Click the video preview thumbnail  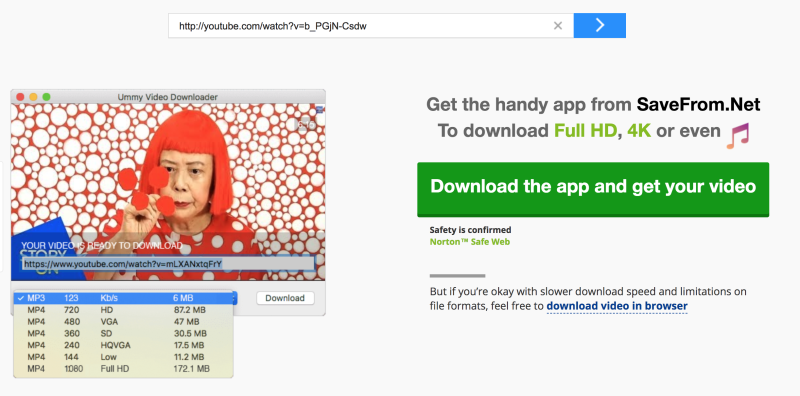tap(168, 192)
